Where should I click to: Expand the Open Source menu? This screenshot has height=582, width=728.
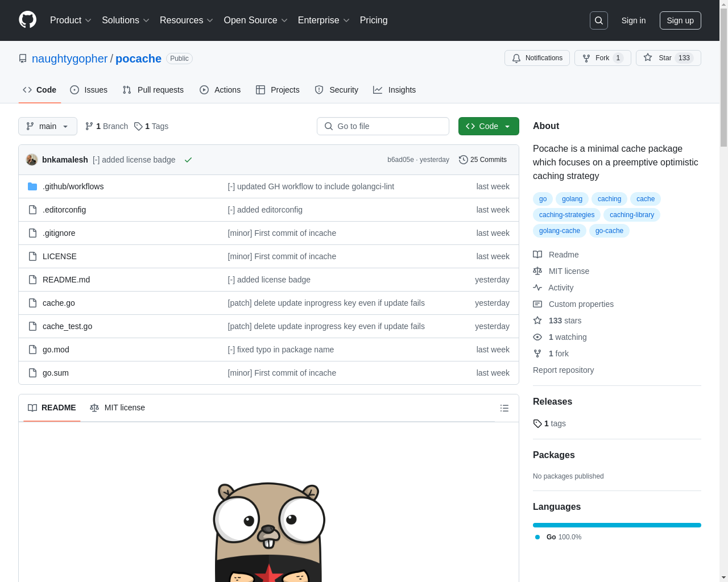256,20
